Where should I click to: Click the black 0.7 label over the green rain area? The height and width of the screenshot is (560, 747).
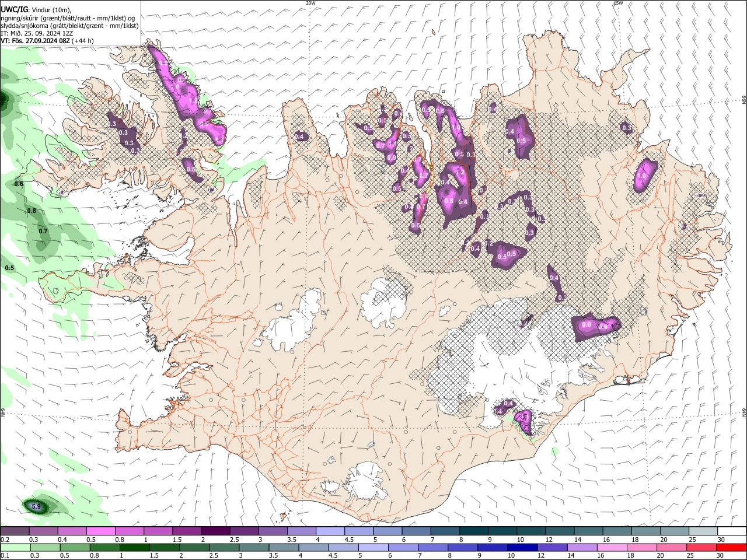[x=43, y=231]
